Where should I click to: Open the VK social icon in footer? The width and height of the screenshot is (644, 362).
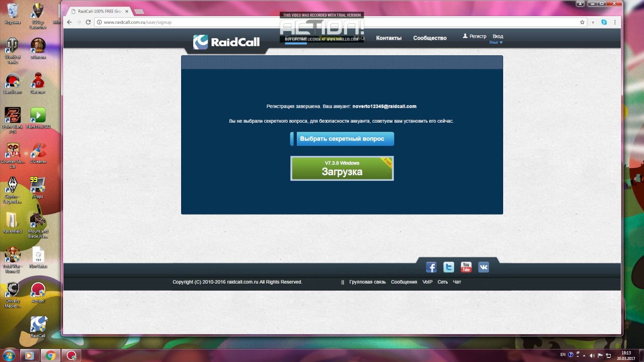484,267
